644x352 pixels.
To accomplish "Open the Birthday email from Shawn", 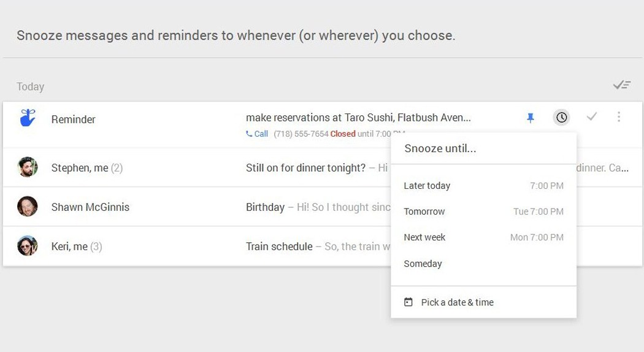I will click(x=265, y=207).
